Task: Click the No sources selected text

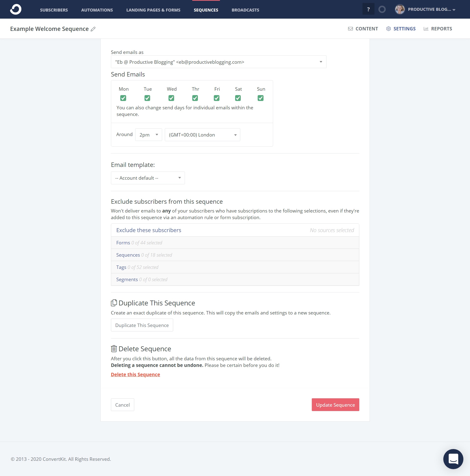Action: [332, 230]
